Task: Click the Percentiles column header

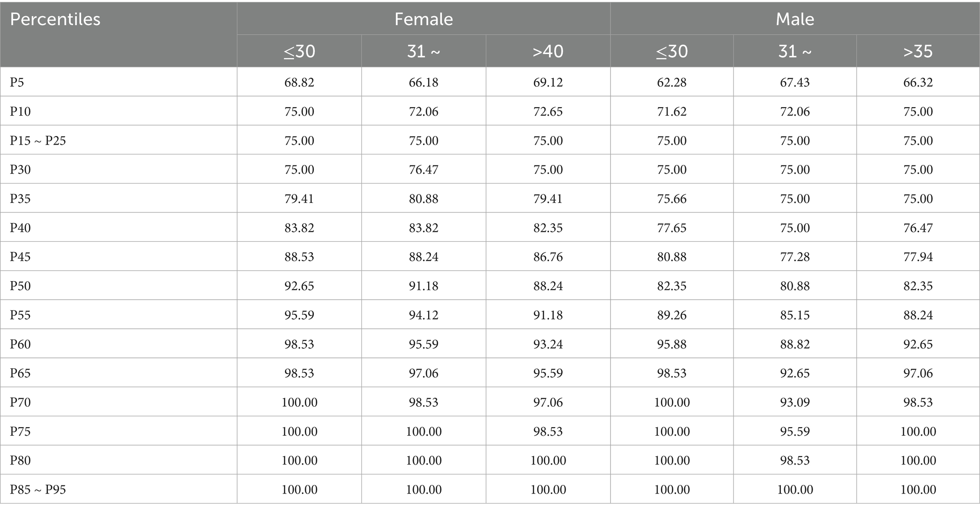Action: point(55,19)
